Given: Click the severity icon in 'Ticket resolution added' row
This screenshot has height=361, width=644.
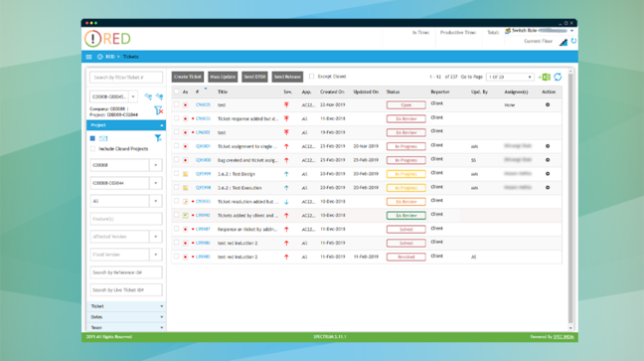Looking at the screenshot, I should [286, 202].
